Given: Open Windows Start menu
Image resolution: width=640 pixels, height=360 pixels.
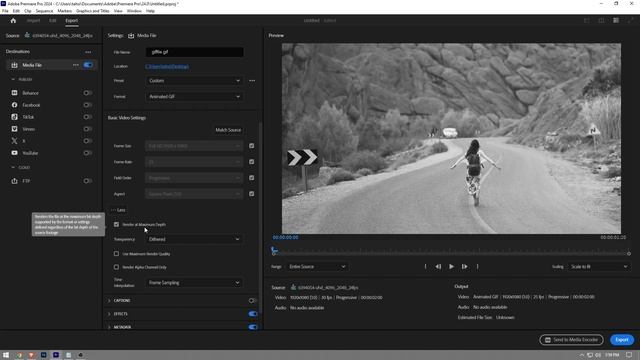Looking at the screenshot, I should [6, 355].
